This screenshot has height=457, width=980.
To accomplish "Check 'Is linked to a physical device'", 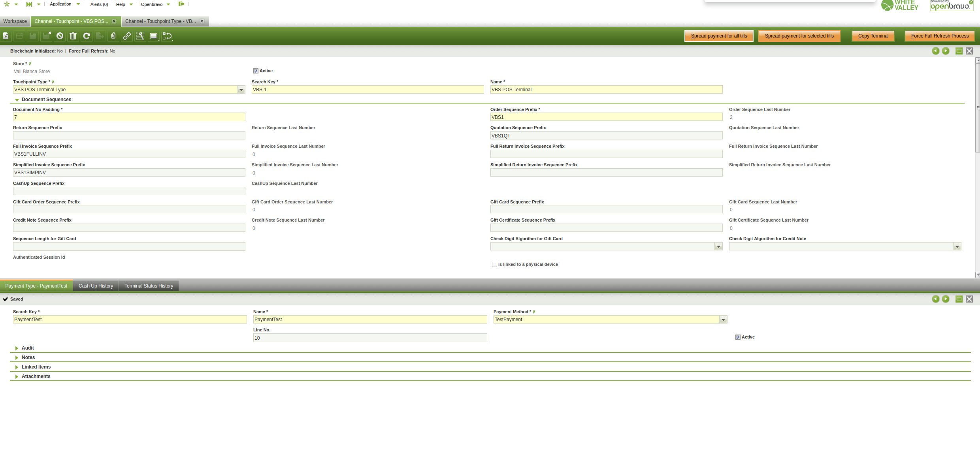I will pyautogui.click(x=494, y=265).
